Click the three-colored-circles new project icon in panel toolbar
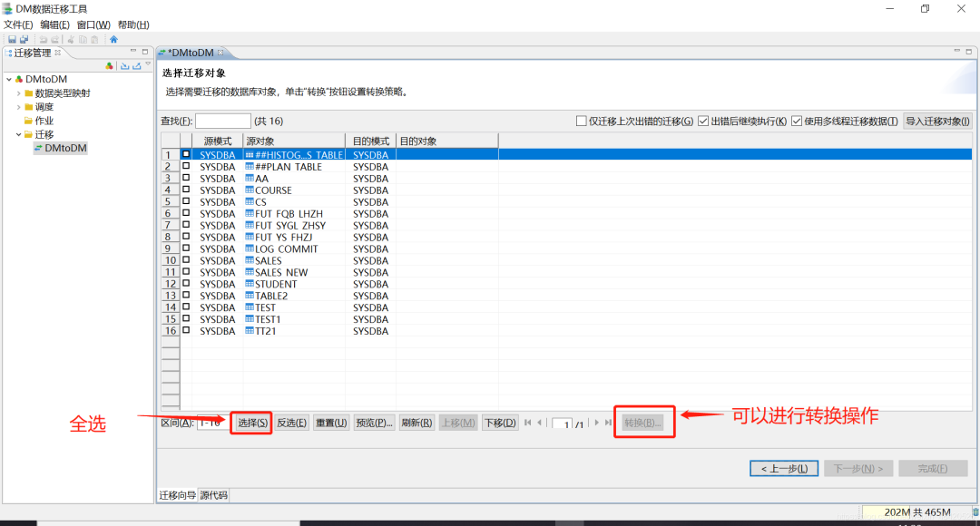Screen dimensions: 980x526 point(110,65)
